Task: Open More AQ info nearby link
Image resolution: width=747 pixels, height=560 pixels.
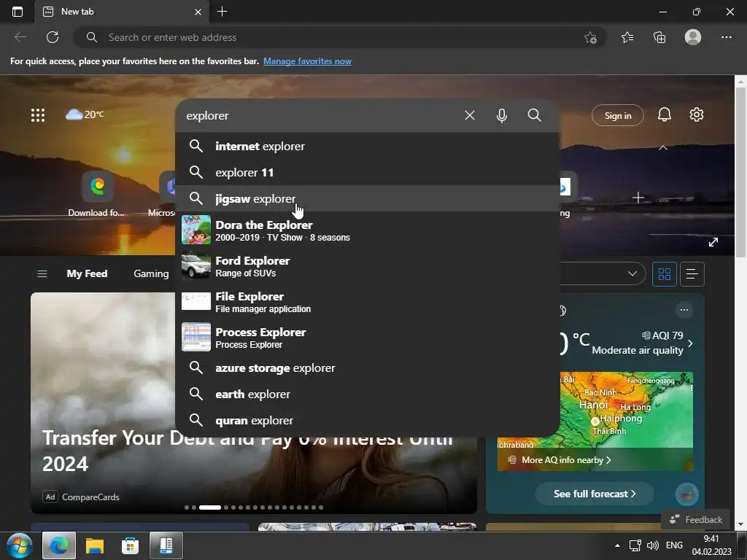Action: click(560, 460)
